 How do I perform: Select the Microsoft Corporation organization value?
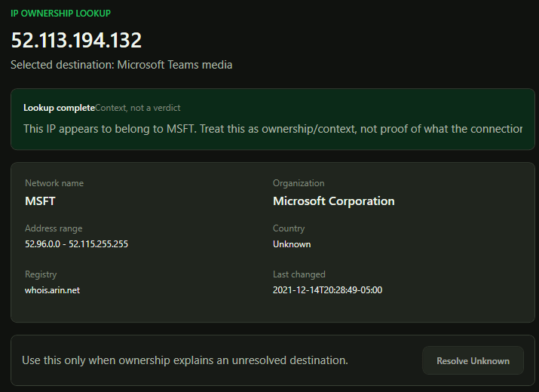[334, 201]
